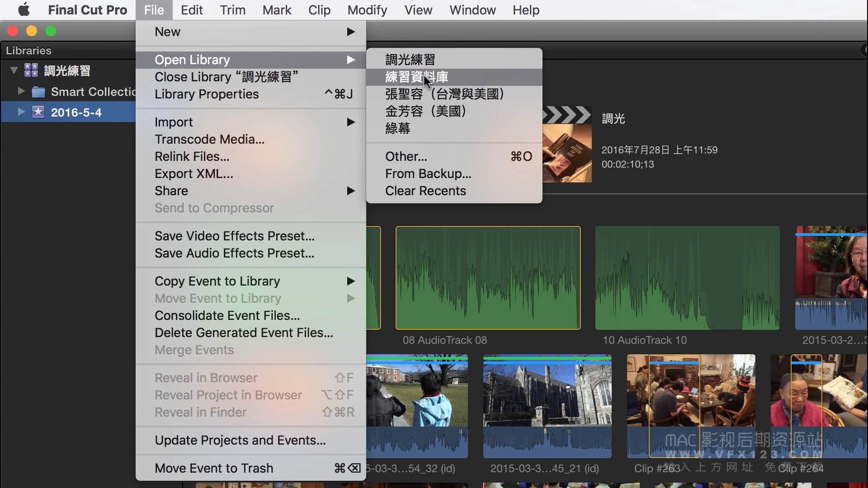Expand the 2016-5-4 event triangle
This screenshot has width=868, height=488.
[x=21, y=112]
